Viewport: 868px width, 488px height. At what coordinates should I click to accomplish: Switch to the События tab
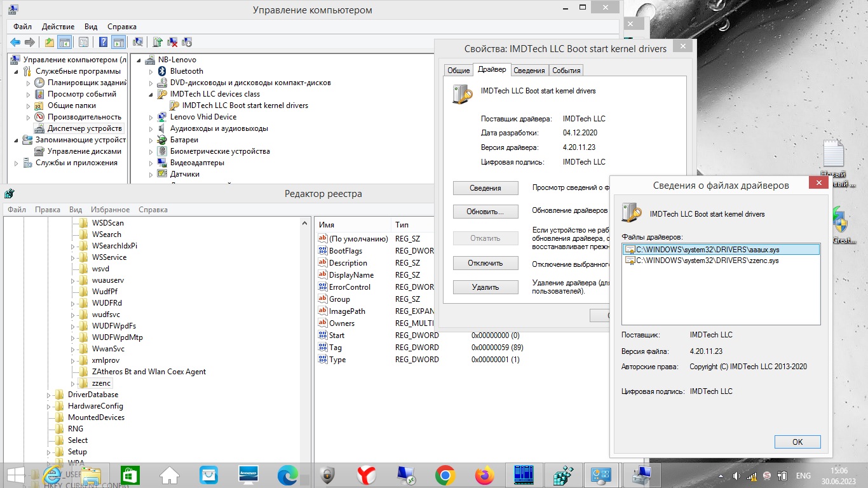click(566, 71)
